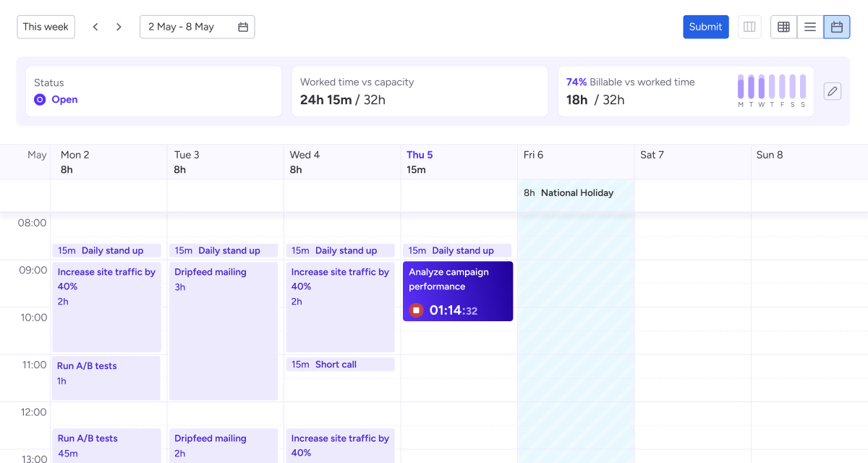The height and width of the screenshot is (463, 868).
Task: Click the columns layout icon
Action: coord(749,27)
